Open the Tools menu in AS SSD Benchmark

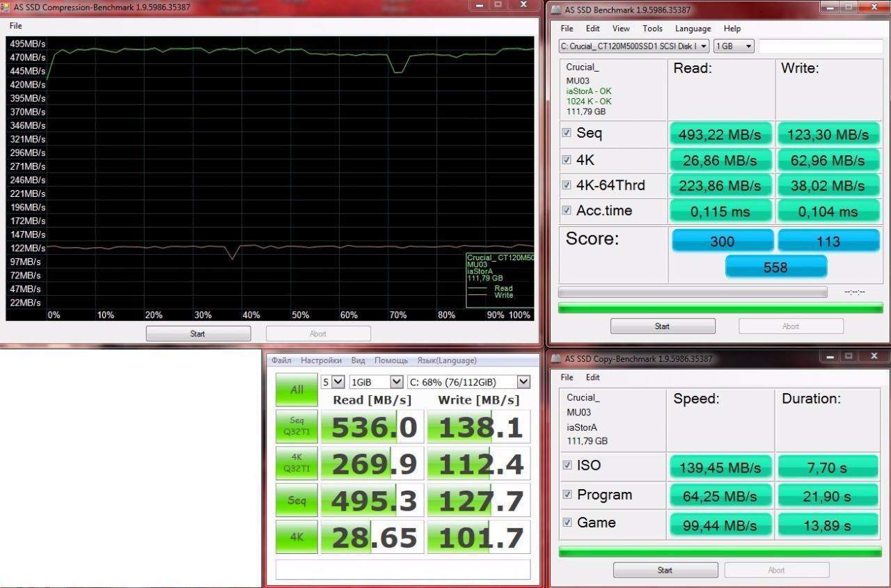pyautogui.click(x=652, y=29)
